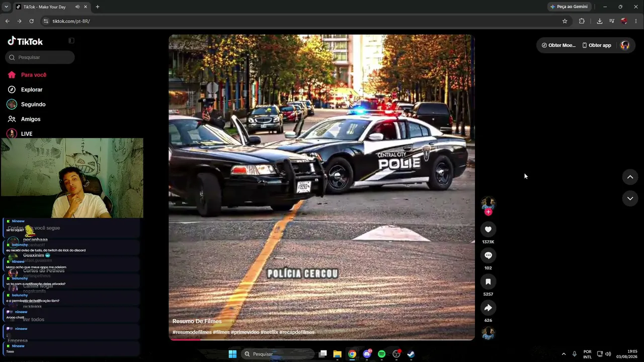Image resolution: width=644 pixels, height=362 pixels.
Task: Open the TikTok profile avatar menu
Action: (625, 45)
